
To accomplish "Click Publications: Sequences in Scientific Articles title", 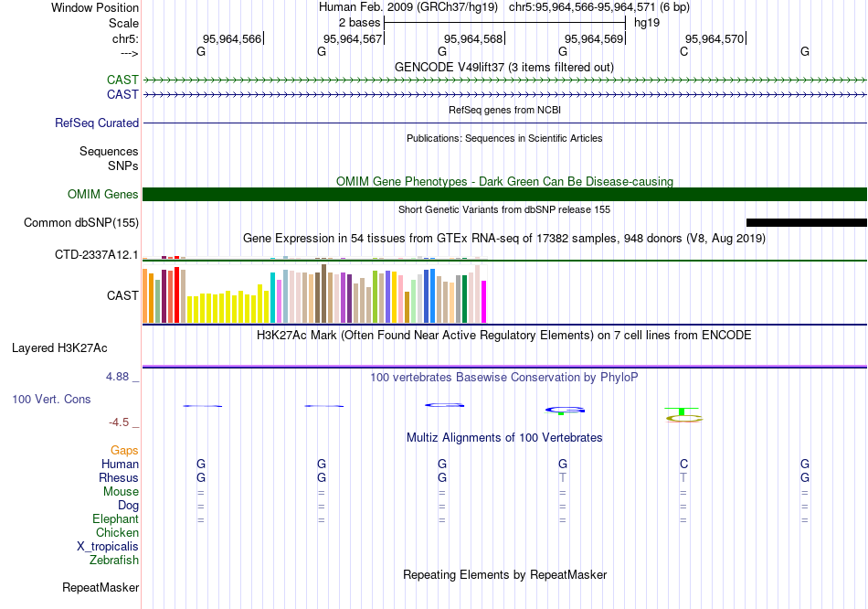I will [x=504, y=139].
